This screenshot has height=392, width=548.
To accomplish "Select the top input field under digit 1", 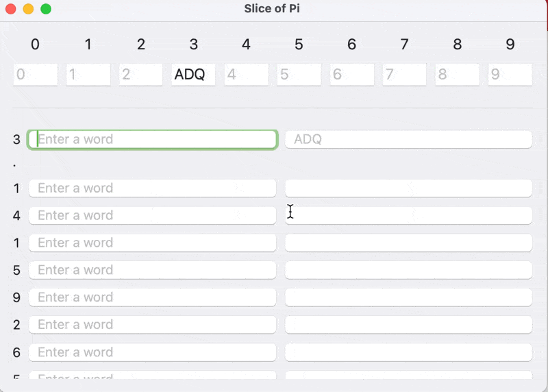I will click(88, 75).
